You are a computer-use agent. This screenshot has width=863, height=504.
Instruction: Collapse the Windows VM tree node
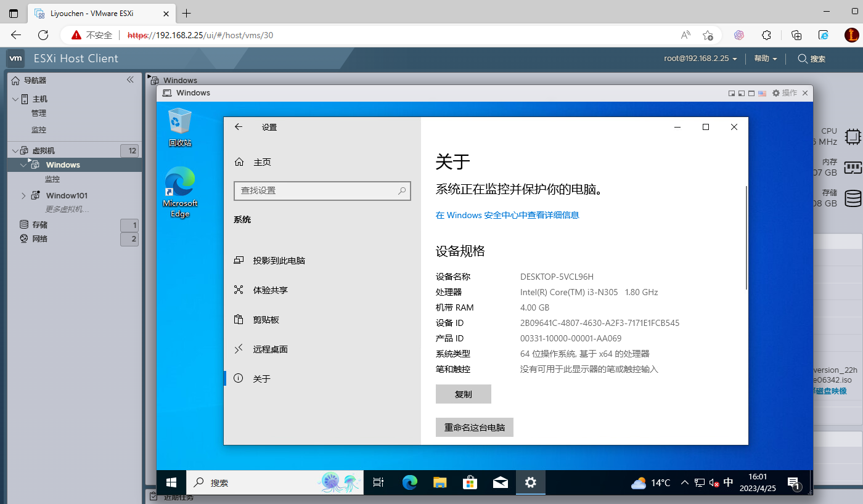coord(23,165)
